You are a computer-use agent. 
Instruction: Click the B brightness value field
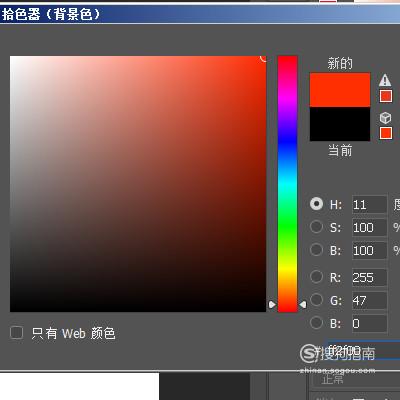pyautogui.click(x=370, y=250)
